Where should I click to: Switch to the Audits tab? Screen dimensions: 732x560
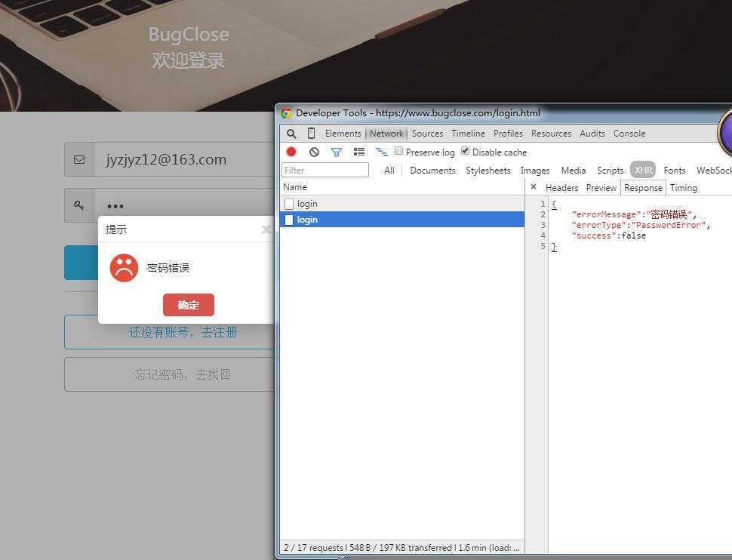coord(592,134)
